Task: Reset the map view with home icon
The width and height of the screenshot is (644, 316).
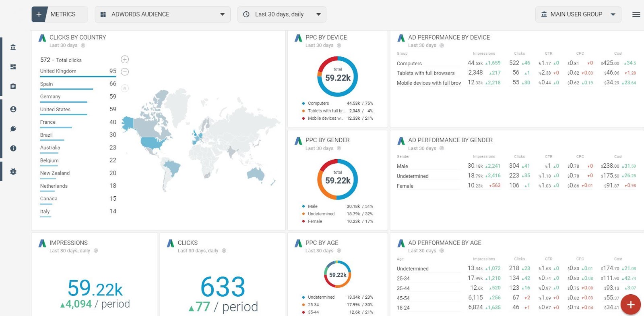Action: (125, 88)
